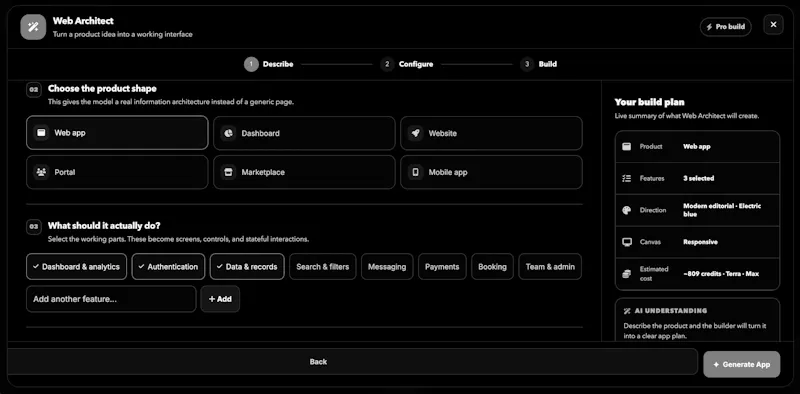The width and height of the screenshot is (800, 394).
Task: Click the step number 3 circle
Action: tap(527, 64)
